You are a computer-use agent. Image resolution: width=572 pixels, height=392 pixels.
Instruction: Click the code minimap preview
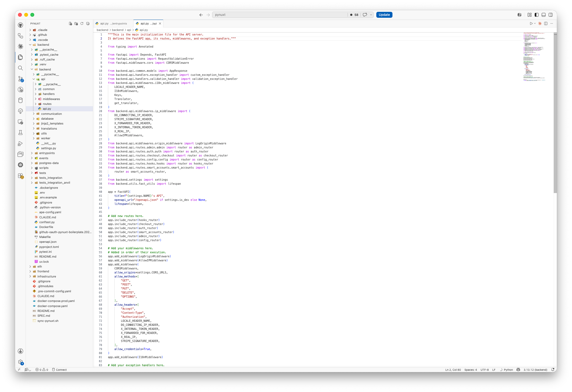pos(535,57)
